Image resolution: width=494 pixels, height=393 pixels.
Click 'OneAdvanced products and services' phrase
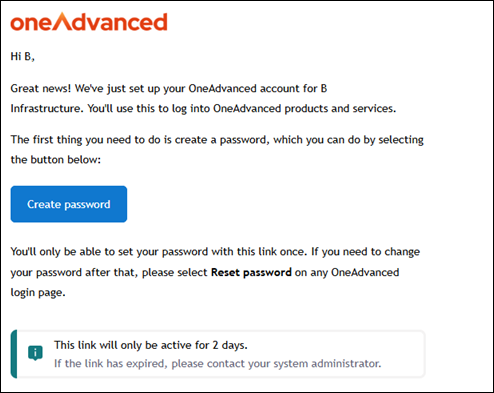[305, 109]
